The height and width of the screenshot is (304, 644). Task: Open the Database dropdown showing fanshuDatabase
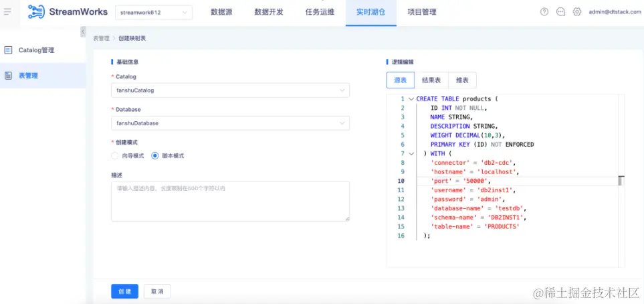click(x=231, y=123)
